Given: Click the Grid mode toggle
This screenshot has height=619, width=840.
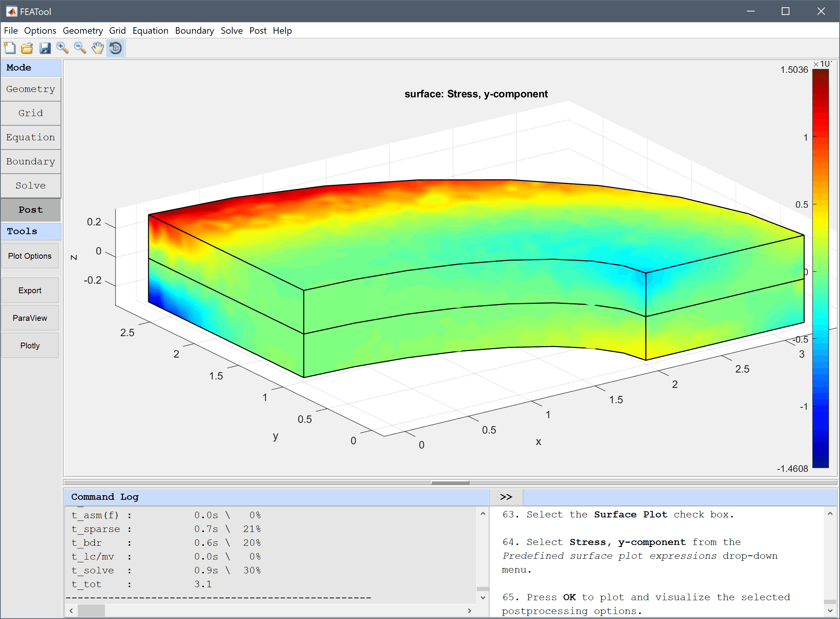Looking at the screenshot, I should pyautogui.click(x=31, y=113).
